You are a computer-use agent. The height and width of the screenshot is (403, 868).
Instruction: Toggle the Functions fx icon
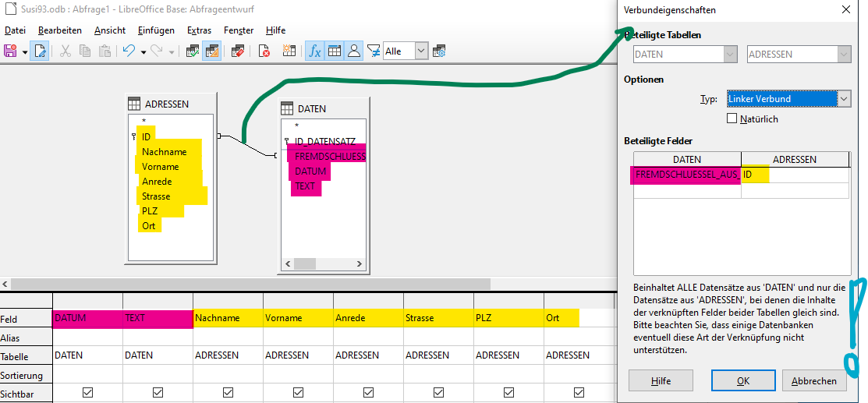point(315,51)
